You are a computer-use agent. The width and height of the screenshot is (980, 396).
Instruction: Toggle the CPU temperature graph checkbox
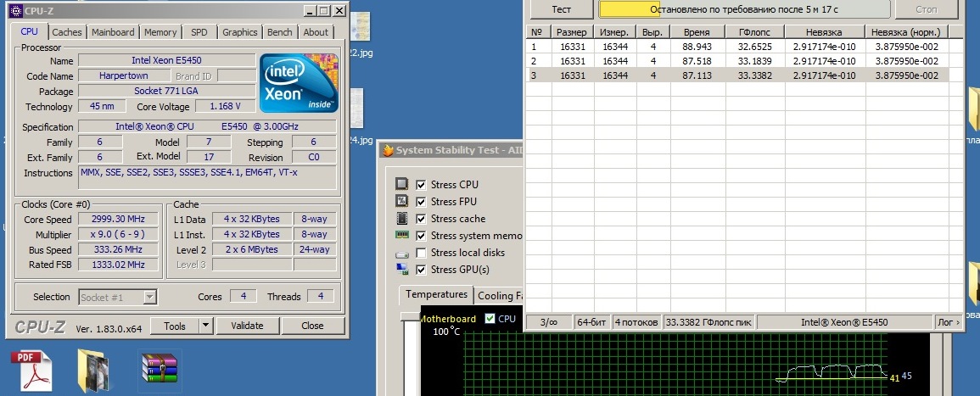[x=490, y=319]
